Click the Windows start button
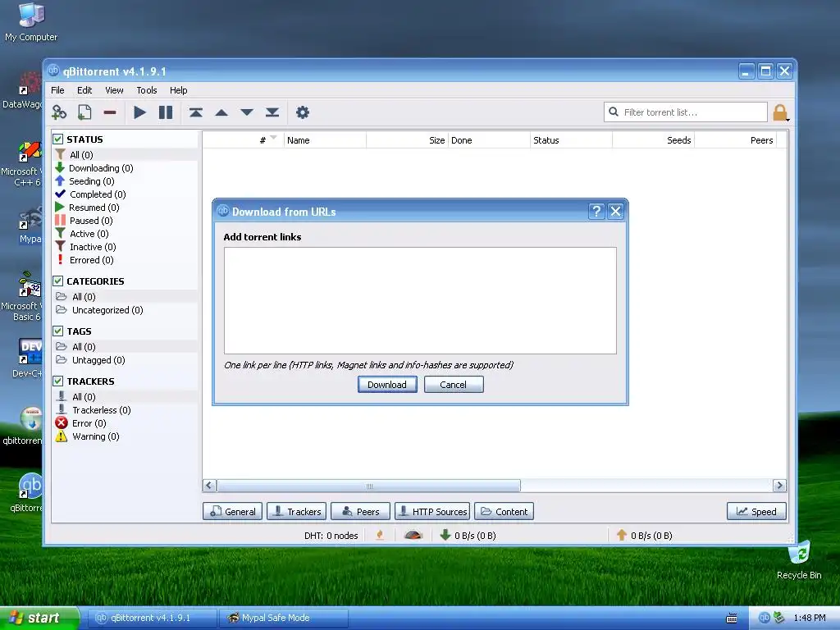Screen dimensions: 840x630 [39, 619]
